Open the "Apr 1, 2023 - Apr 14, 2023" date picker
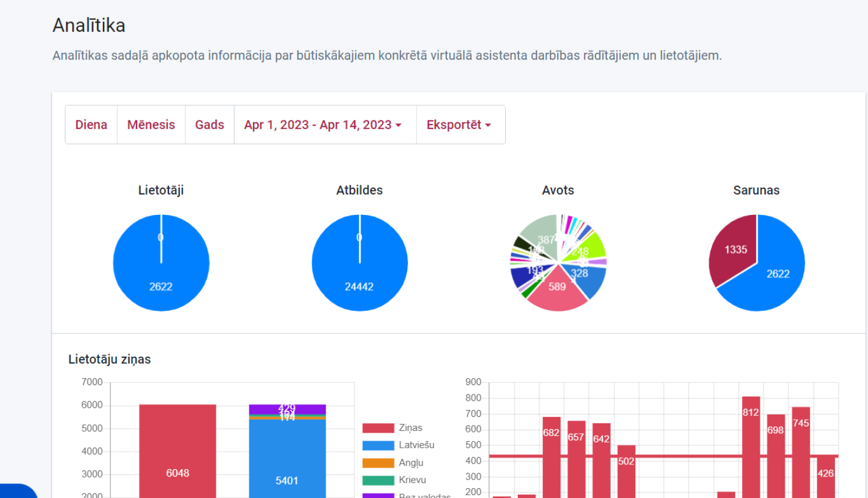This screenshot has width=868, height=498. [321, 124]
